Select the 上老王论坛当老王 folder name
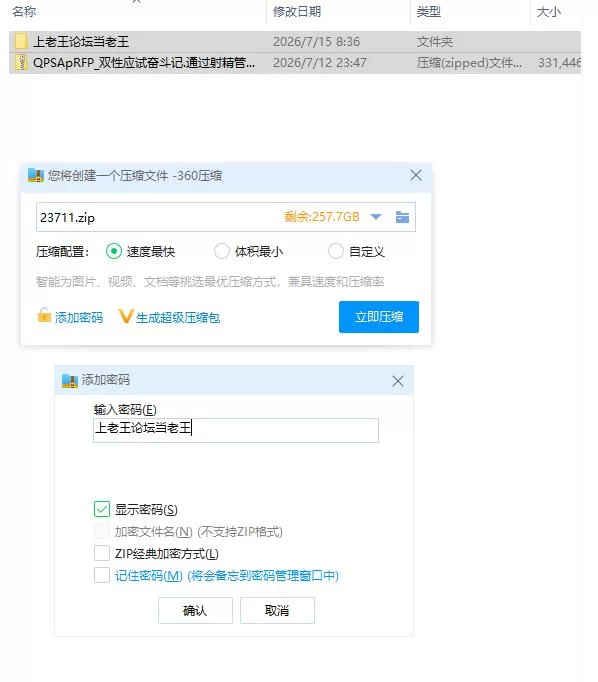This screenshot has width=598, height=682. click(81, 42)
